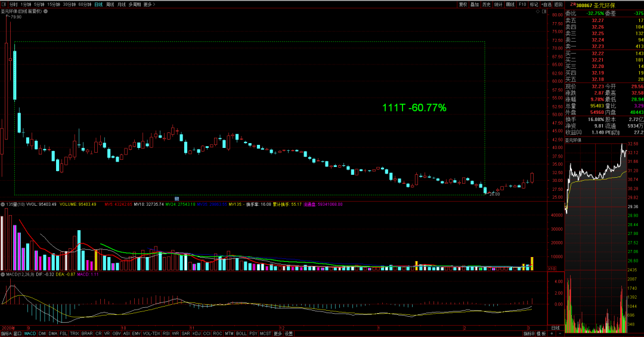
Task: Click the X10 volume scale label
Action: [552, 268]
